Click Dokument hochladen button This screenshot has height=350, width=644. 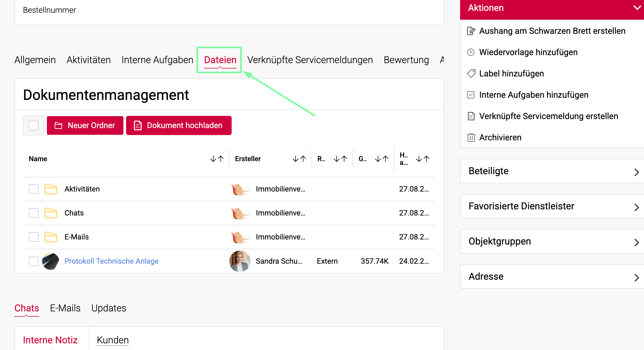(x=179, y=125)
